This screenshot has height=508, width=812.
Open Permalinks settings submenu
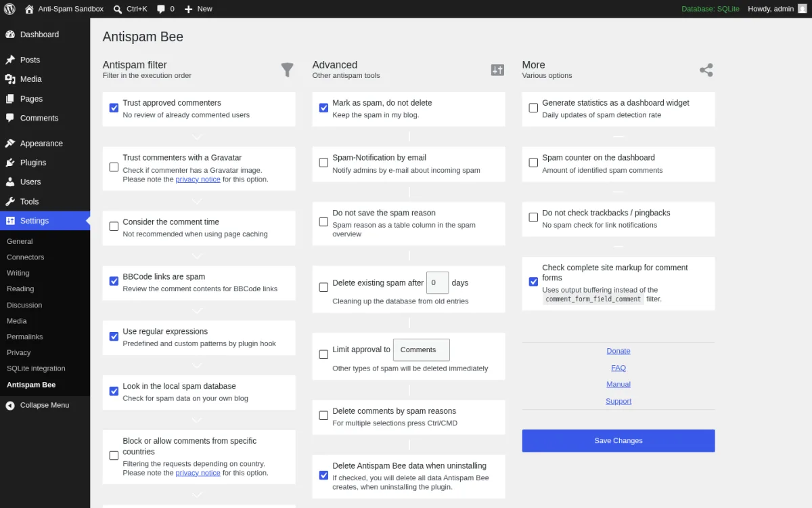tap(25, 337)
